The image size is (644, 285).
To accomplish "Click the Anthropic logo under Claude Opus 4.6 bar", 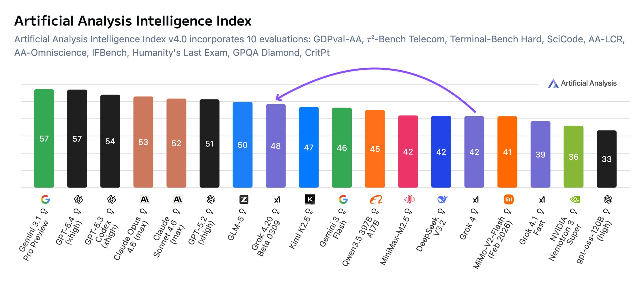I will [x=145, y=199].
